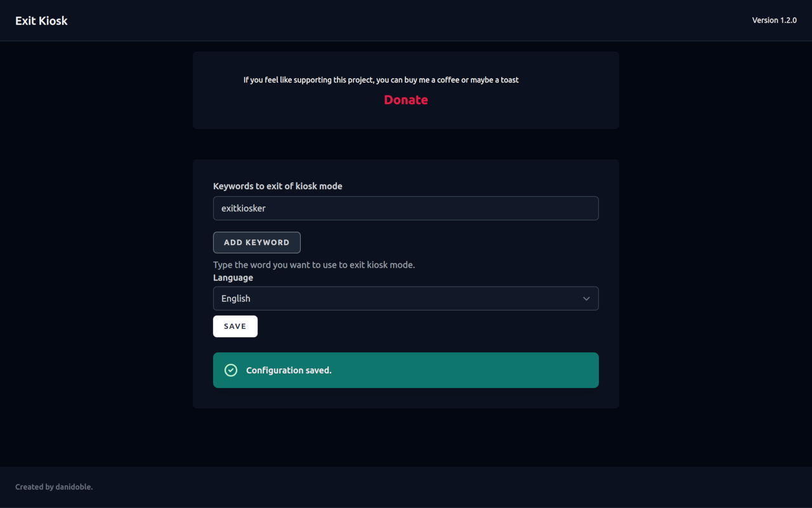Open the Language dropdown

click(406, 298)
